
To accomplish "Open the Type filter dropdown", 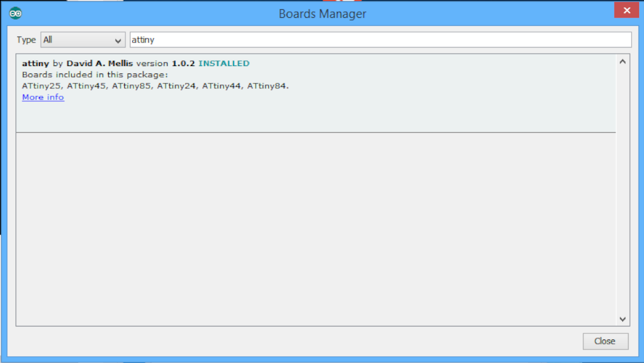I will [x=82, y=40].
